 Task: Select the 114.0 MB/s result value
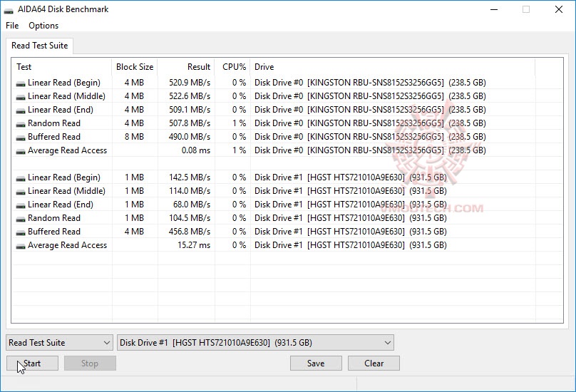coord(190,191)
